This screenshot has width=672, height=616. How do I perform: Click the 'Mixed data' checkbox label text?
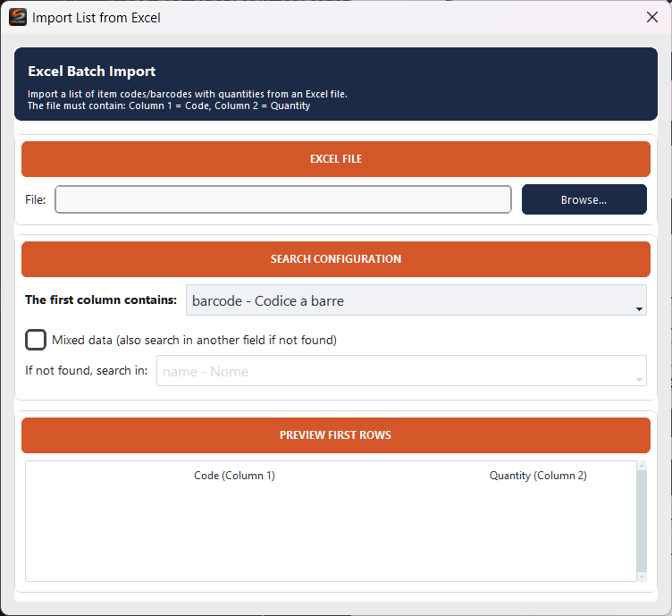[194, 340]
